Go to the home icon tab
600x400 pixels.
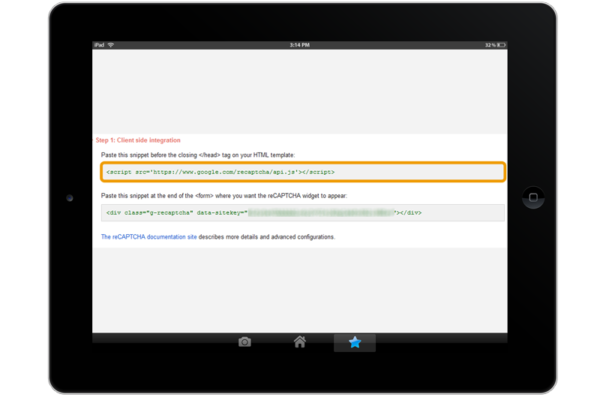point(299,342)
